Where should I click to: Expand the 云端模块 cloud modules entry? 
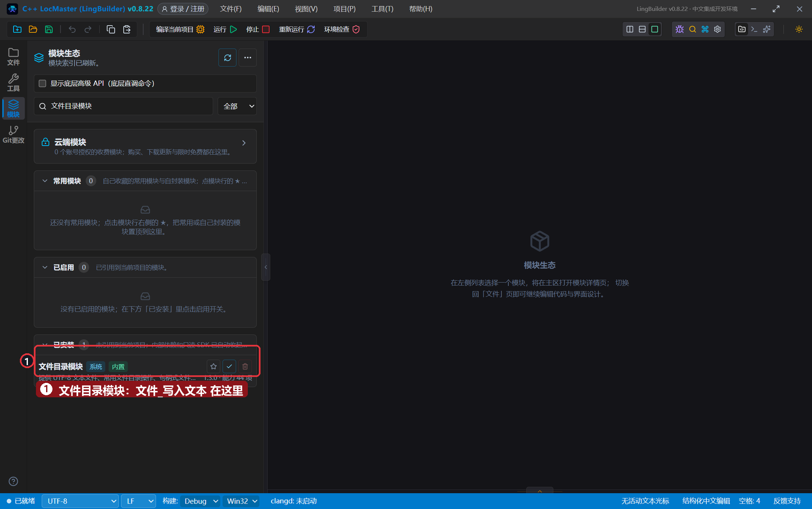coord(145,146)
